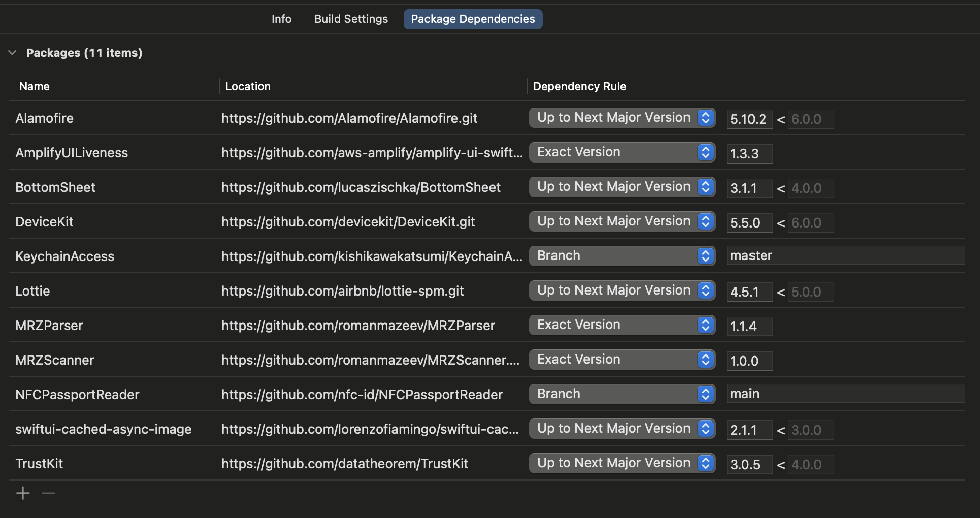
Task: Open DeviceKit dependency rule dropdown
Action: [622, 221]
